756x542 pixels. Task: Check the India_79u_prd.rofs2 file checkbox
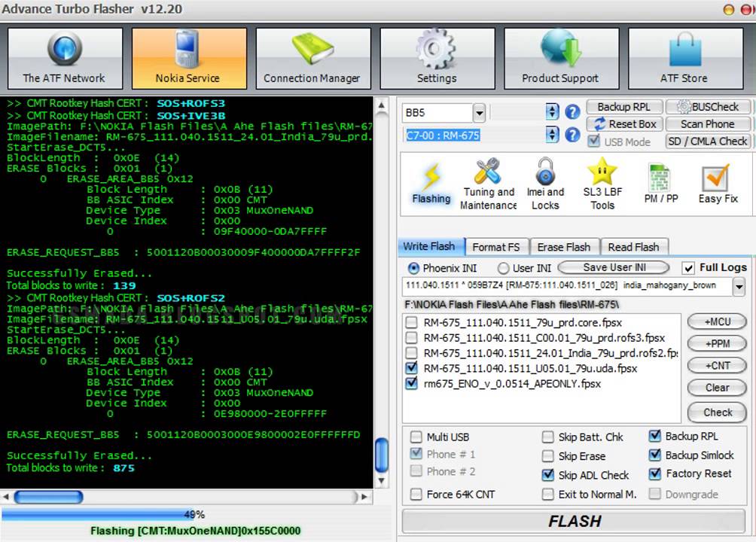[x=411, y=353]
